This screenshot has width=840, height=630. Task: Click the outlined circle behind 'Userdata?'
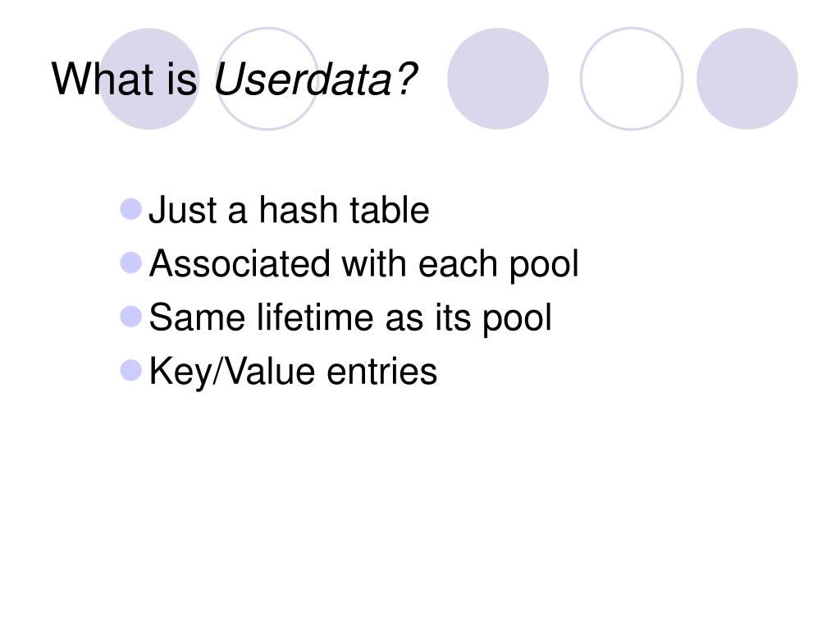(267, 79)
